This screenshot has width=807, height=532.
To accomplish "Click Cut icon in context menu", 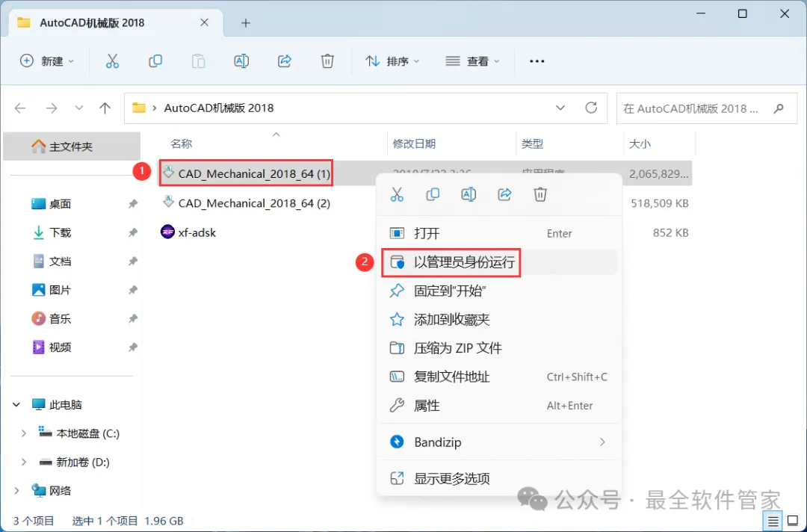I will pyautogui.click(x=397, y=194).
